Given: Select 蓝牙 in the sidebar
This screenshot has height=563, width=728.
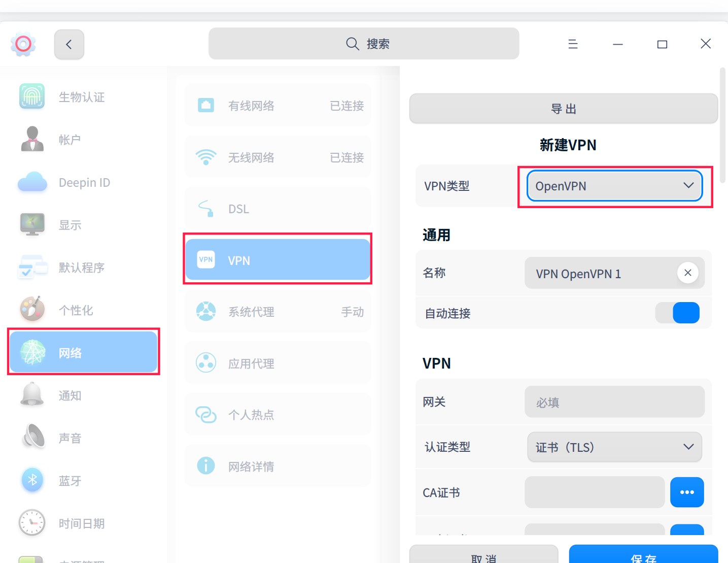Looking at the screenshot, I should tap(84, 480).
